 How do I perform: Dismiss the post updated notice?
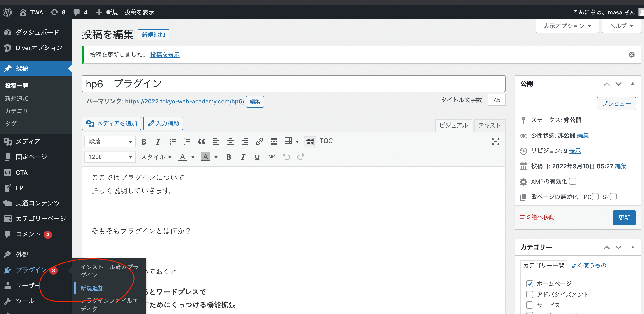point(632,55)
